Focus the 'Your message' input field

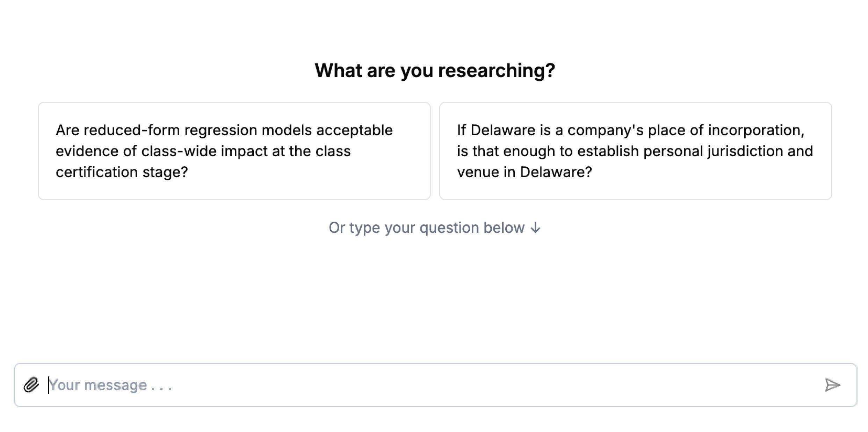pyautogui.click(x=433, y=385)
